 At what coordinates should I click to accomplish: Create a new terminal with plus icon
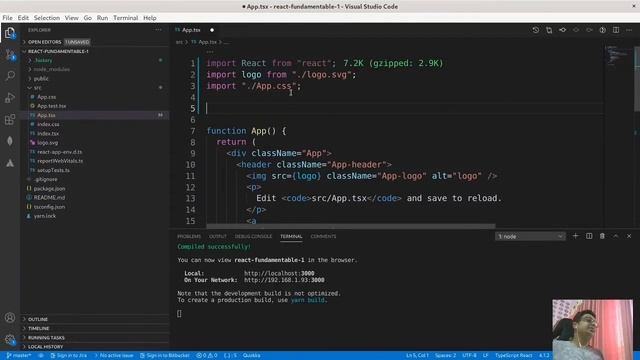(x=576, y=236)
